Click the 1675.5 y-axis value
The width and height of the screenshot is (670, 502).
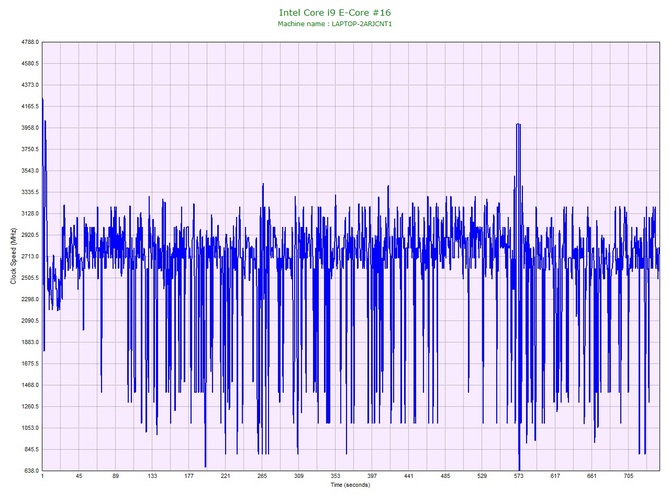tap(29, 364)
